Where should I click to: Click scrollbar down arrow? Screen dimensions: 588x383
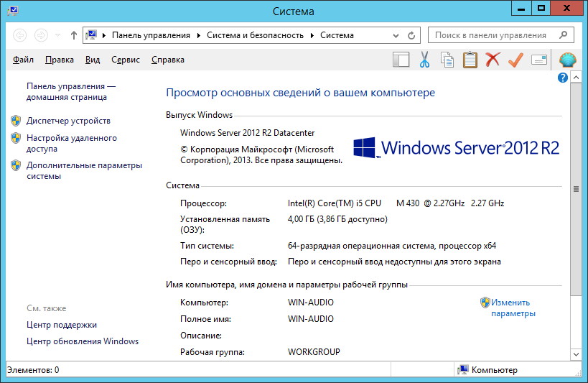point(576,354)
